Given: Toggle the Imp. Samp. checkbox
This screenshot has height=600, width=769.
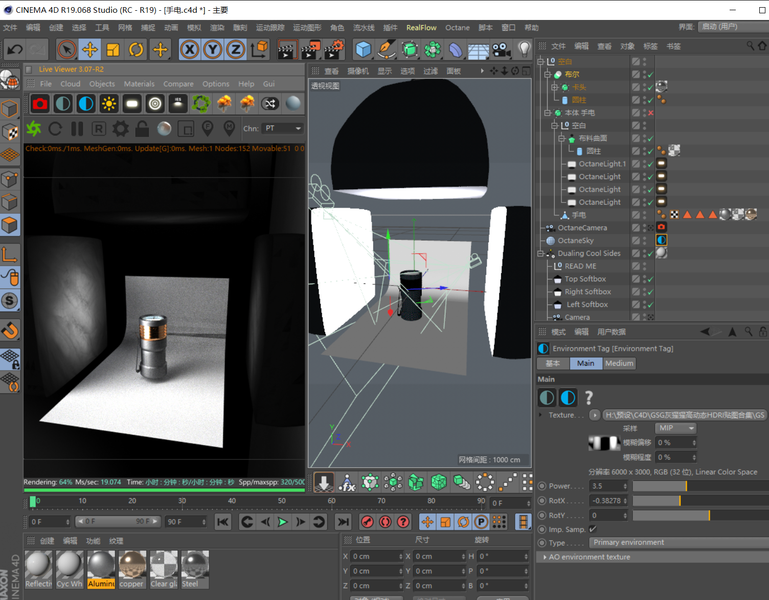Looking at the screenshot, I should tap(593, 529).
